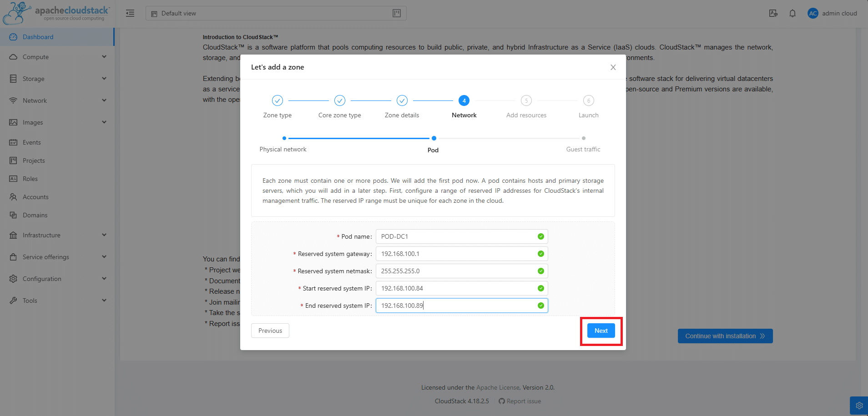The width and height of the screenshot is (868, 416).
Task: Open the Report issue link
Action: click(x=524, y=401)
